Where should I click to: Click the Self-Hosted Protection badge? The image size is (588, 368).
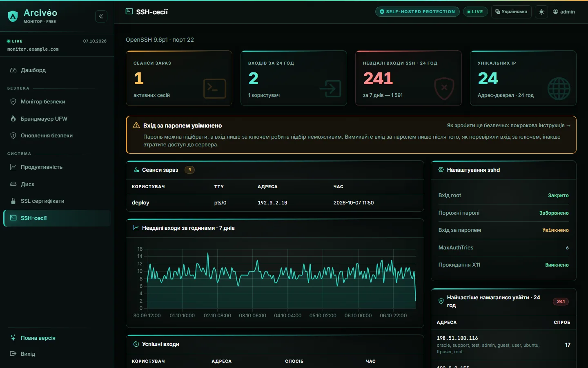417,12
